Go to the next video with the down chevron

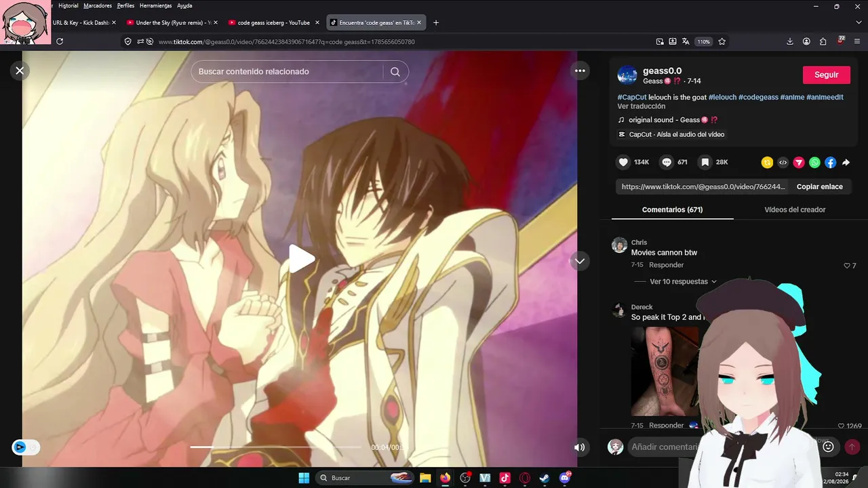point(580,261)
